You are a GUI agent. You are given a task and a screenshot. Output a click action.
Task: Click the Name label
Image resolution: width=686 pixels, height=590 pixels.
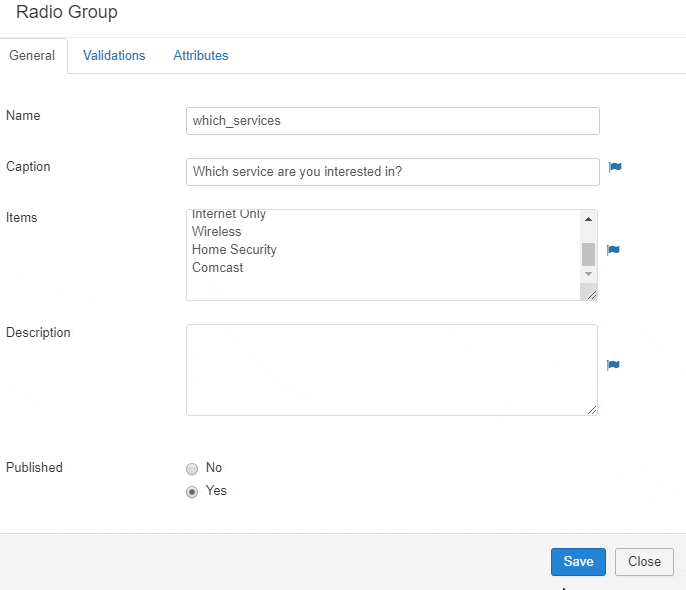23,115
